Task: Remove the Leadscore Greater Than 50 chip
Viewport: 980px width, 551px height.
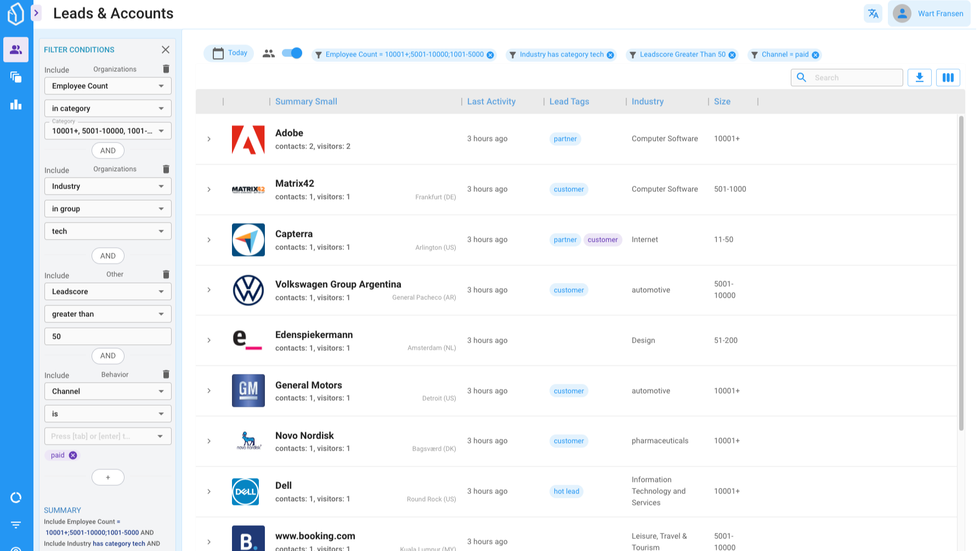Action: (x=732, y=55)
